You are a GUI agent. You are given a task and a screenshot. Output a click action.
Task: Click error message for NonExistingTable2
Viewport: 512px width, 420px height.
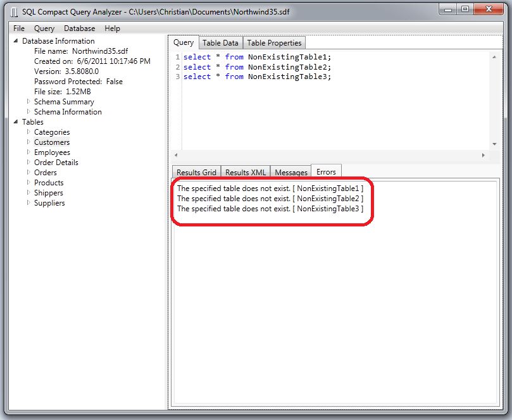tap(270, 199)
